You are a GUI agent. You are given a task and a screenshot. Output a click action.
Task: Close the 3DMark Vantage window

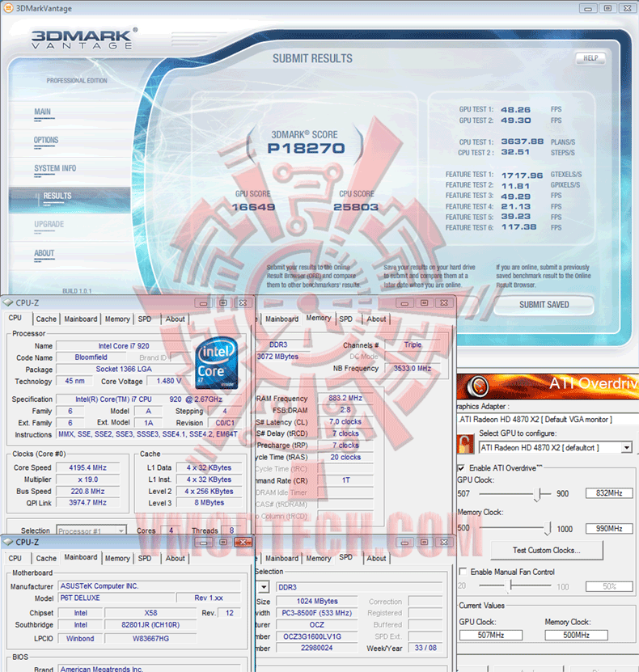[628, 8]
